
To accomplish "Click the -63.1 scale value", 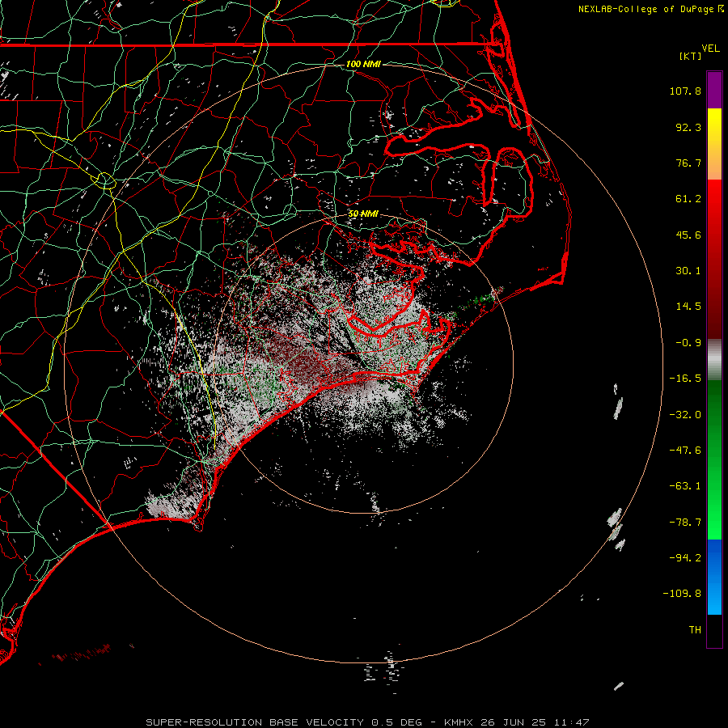I will pos(685,486).
